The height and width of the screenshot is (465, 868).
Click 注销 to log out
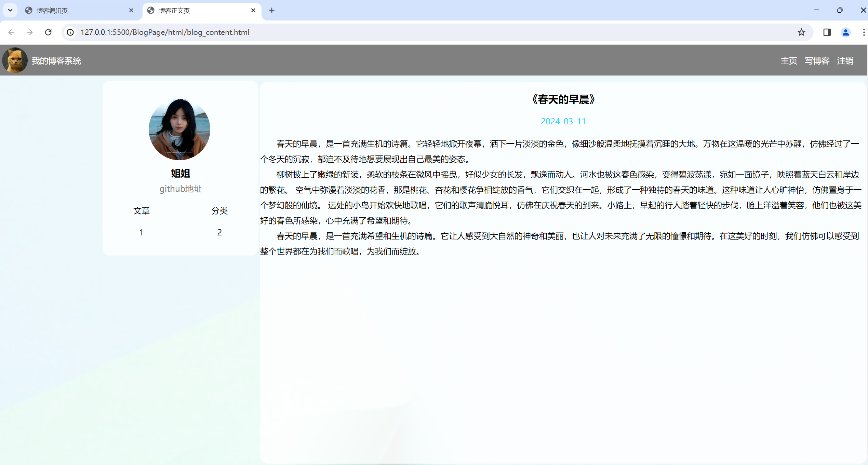pyautogui.click(x=845, y=61)
